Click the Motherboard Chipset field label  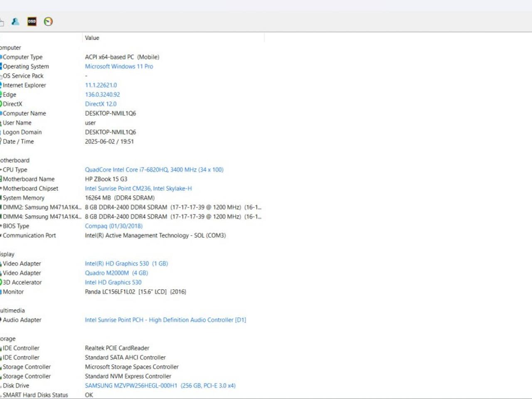(30, 188)
